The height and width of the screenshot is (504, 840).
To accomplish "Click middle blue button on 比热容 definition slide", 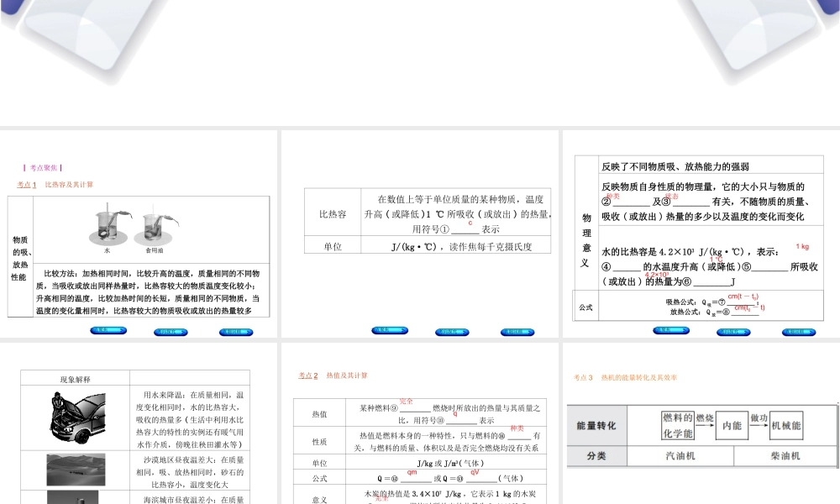I will 452,332.
